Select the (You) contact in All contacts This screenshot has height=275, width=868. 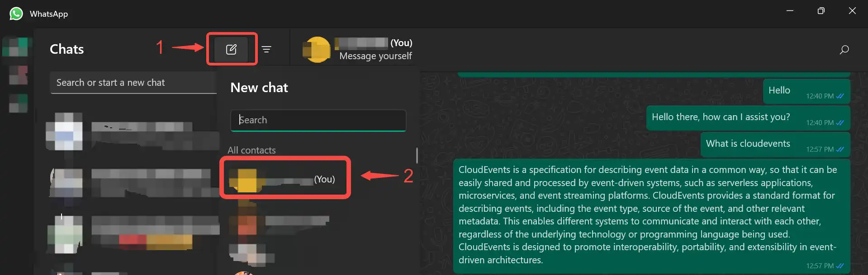coord(285,179)
